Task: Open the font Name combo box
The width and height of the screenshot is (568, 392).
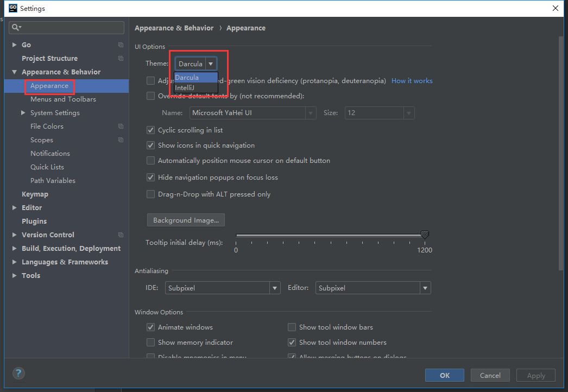Action: 253,113
